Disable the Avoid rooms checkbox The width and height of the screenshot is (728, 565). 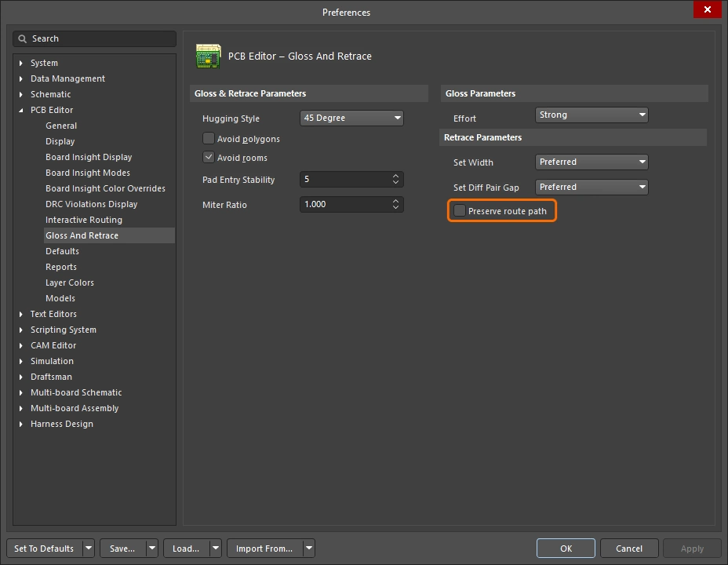tap(209, 156)
